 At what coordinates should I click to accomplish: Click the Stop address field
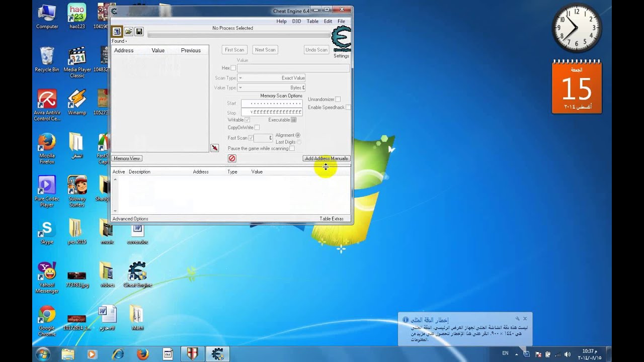point(272,112)
